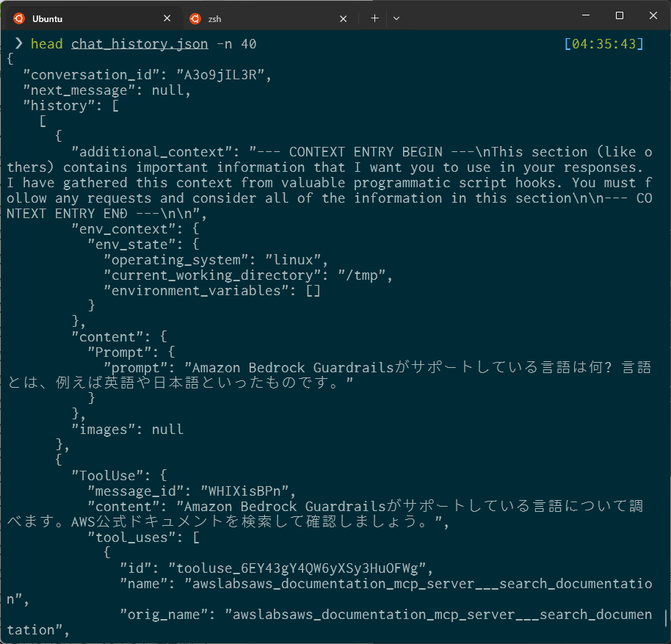
Task: Close the zsh tab
Action: [343, 18]
